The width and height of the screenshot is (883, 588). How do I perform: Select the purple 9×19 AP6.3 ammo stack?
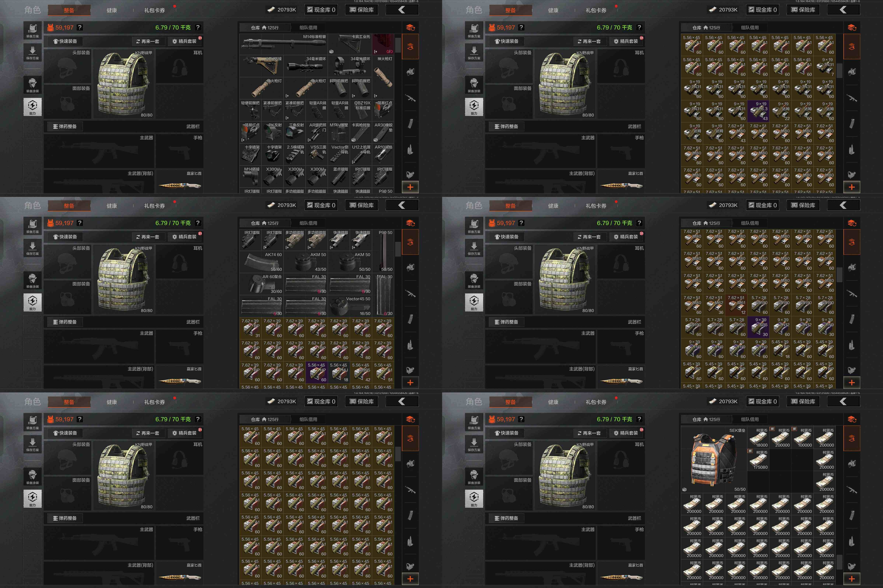coord(758,111)
